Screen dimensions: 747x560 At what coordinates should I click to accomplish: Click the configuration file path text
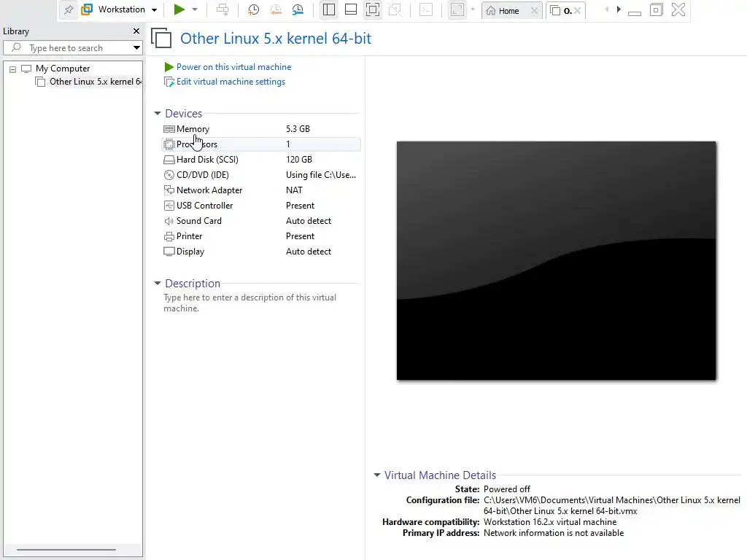(612, 506)
